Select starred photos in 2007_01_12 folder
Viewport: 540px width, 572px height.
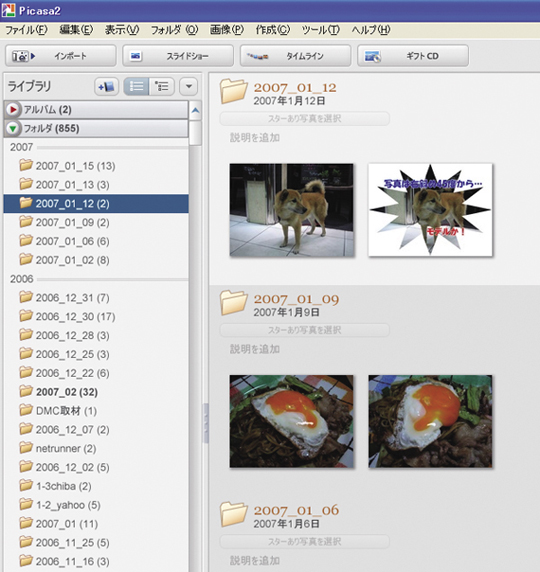pyautogui.click(x=304, y=119)
